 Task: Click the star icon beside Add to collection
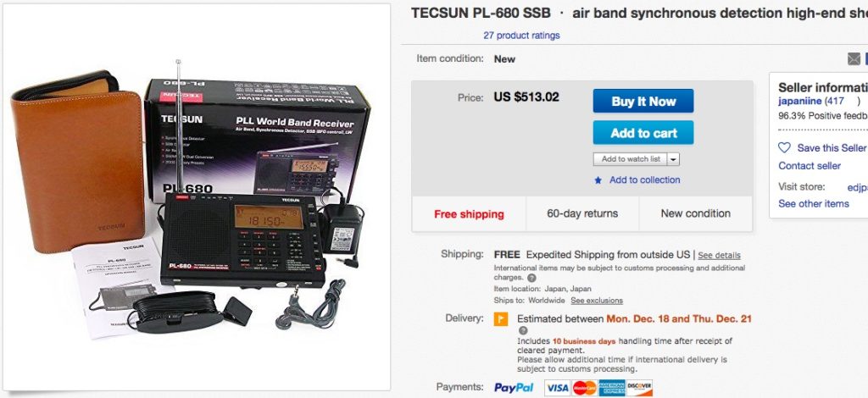tap(598, 180)
